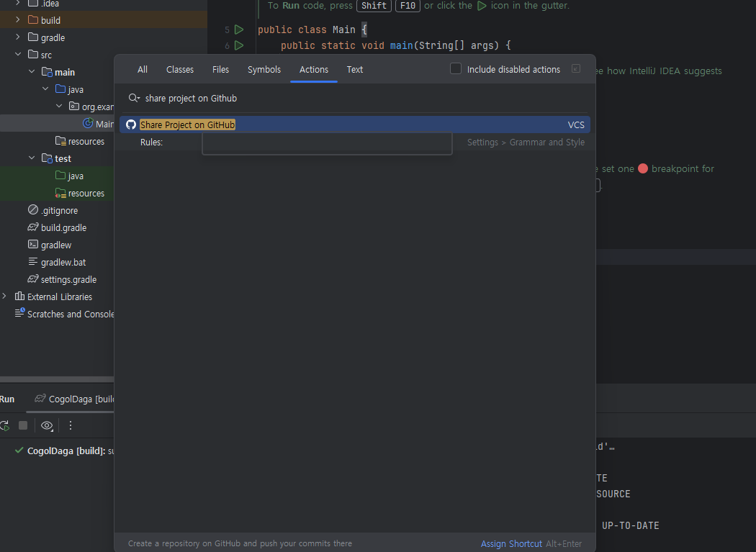Viewport: 756px width, 552px height.
Task: Click the main resources folder icon
Action: click(60, 141)
